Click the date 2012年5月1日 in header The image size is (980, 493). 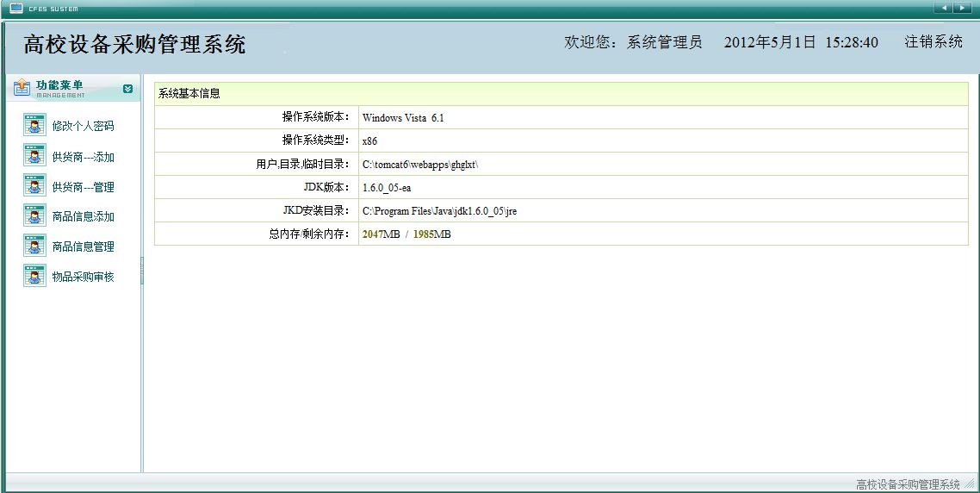(x=770, y=42)
